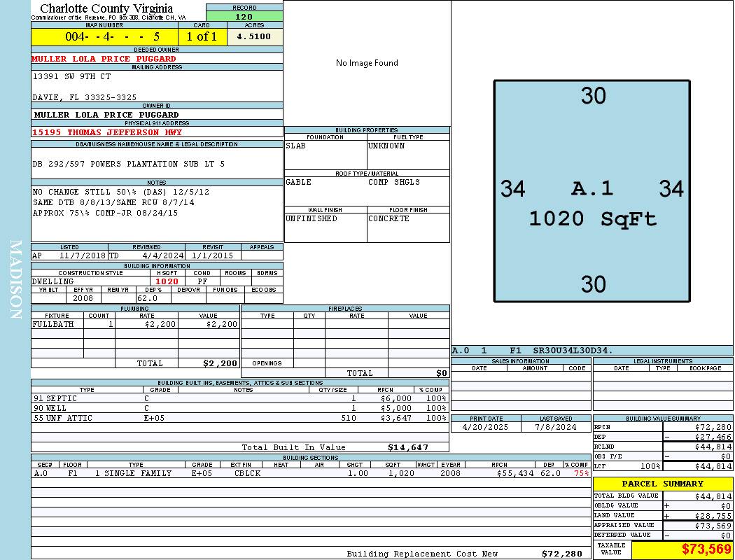The width and height of the screenshot is (735, 560).
Task: Click the well RPCN $5,000
Action: [x=396, y=409]
